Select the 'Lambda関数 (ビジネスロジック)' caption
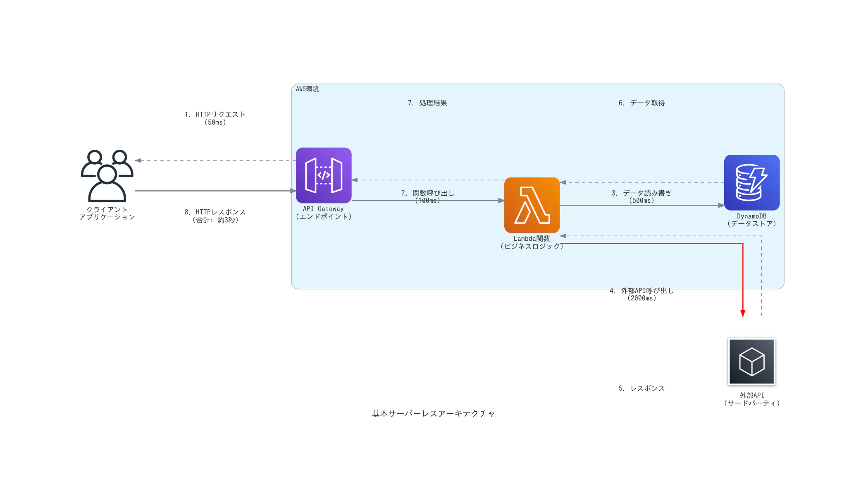This screenshot has width=868, height=501. [532, 242]
